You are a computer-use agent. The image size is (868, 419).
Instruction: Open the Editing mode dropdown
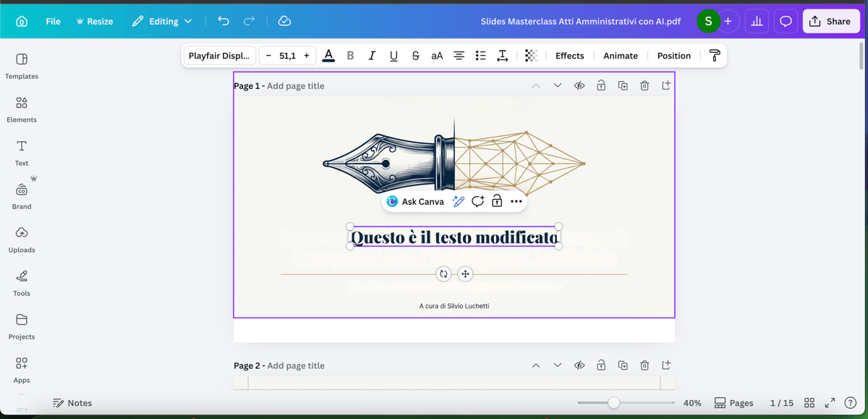point(162,21)
